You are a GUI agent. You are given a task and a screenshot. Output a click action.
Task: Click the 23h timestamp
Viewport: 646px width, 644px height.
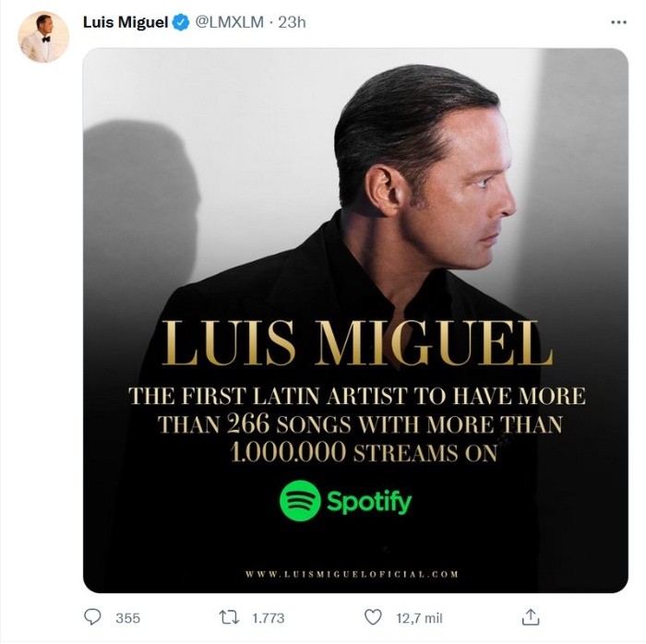point(292,22)
